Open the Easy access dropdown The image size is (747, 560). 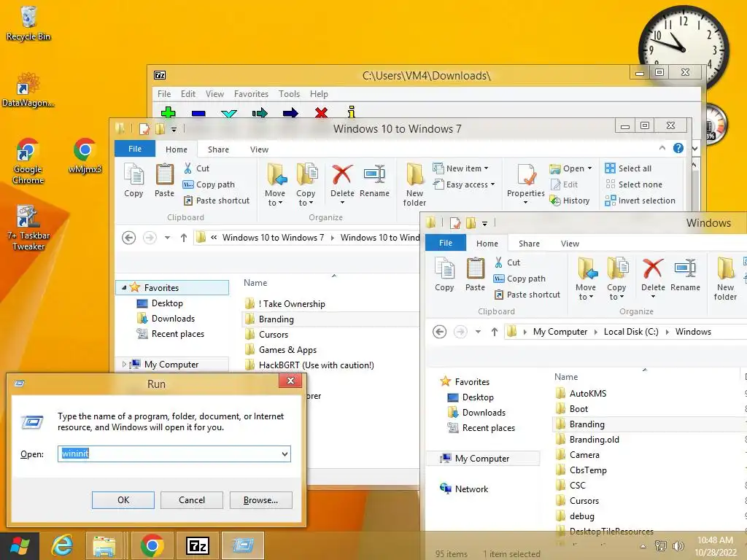point(463,184)
